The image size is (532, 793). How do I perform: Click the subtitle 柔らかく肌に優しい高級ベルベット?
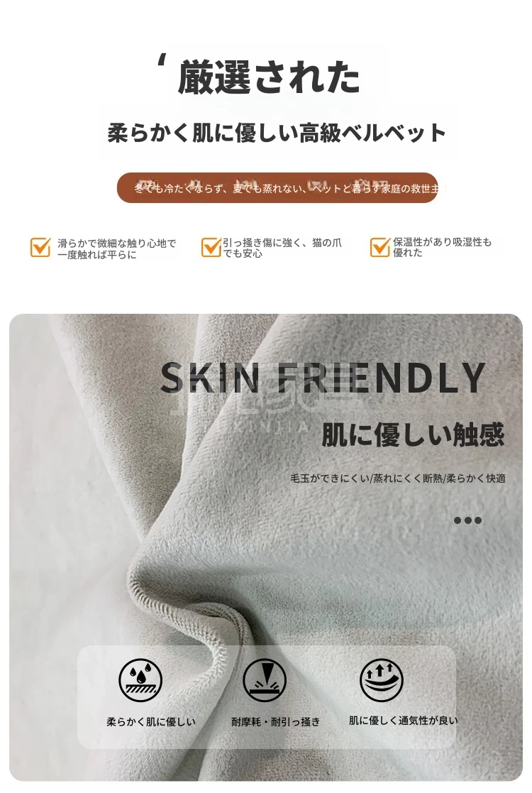pos(277,133)
